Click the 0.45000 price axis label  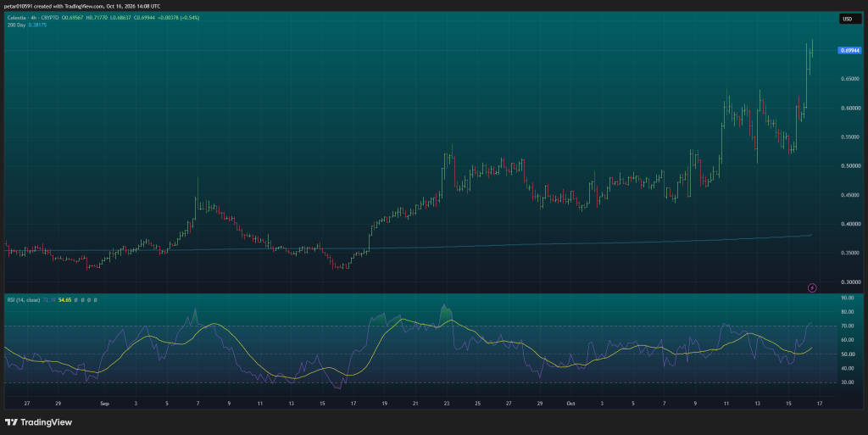tap(850, 195)
